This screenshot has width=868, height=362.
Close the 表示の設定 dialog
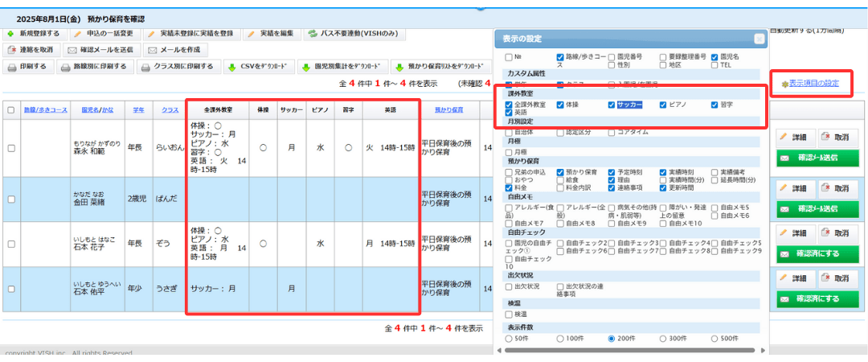[759, 39]
